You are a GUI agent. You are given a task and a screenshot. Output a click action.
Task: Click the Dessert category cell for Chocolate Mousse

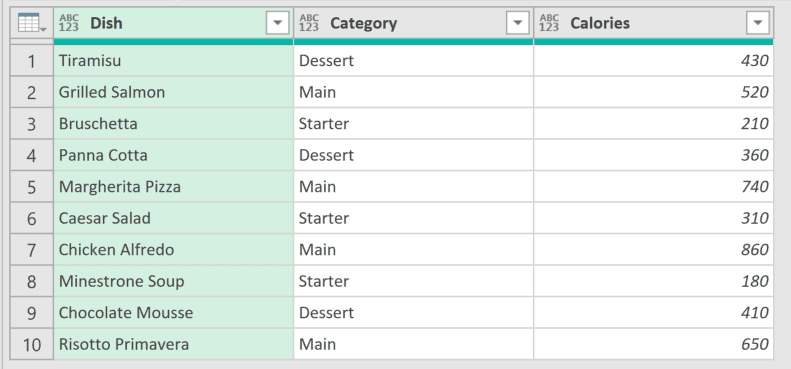pos(414,313)
